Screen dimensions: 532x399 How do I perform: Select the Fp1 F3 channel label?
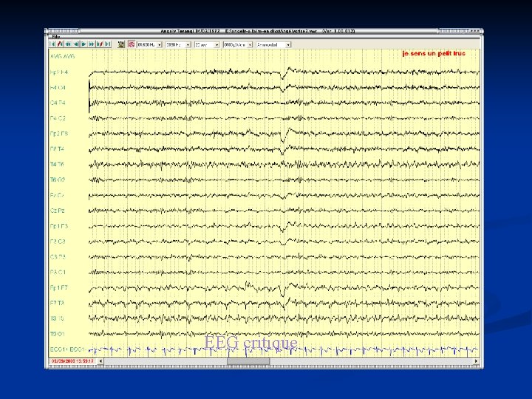[58, 226]
